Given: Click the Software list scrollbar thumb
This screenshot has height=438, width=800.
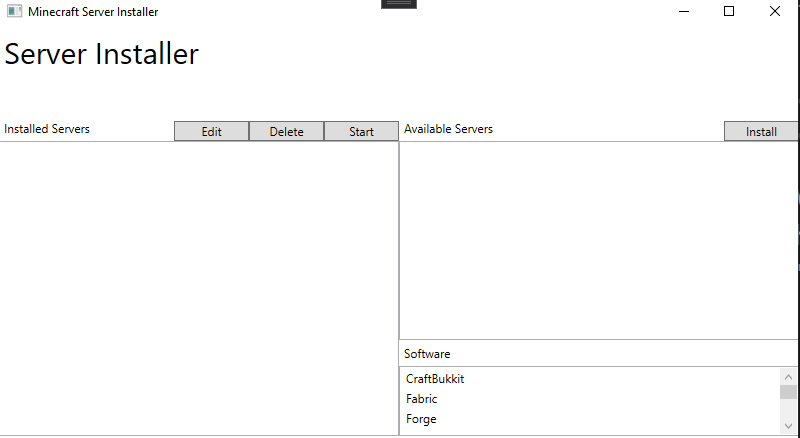Looking at the screenshot, I should point(788,392).
